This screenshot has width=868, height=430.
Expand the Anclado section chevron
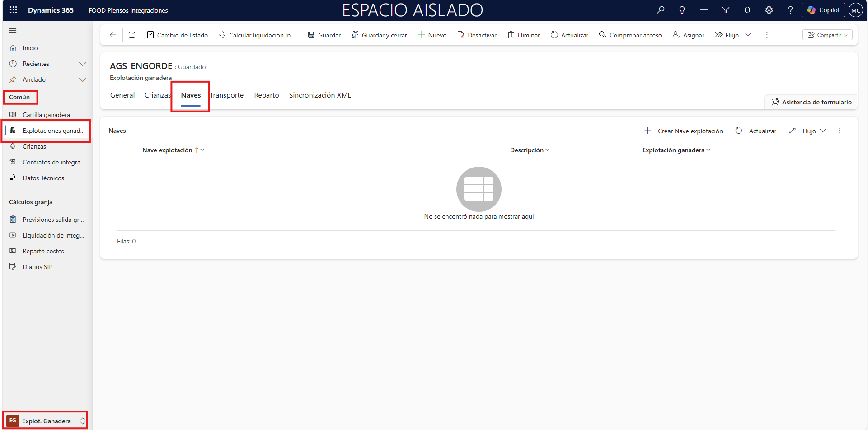click(83, 80)
